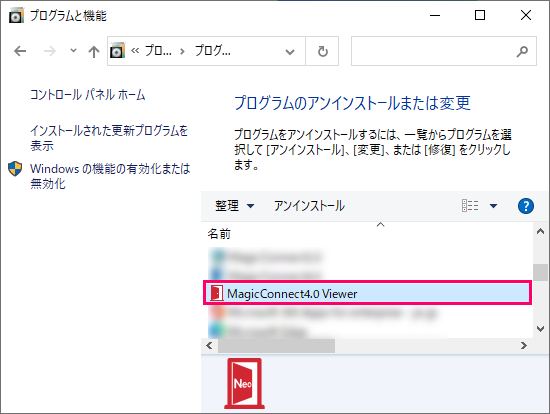Select the 'プロ...' breadcrumb segment

pos(158,51)
